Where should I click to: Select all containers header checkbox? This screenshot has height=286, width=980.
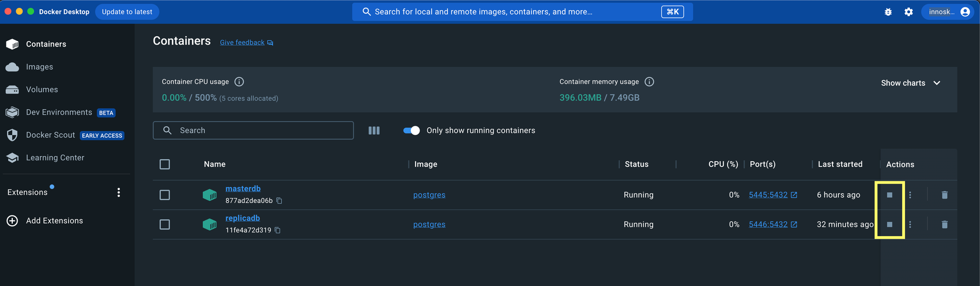[x=165, y=164]
